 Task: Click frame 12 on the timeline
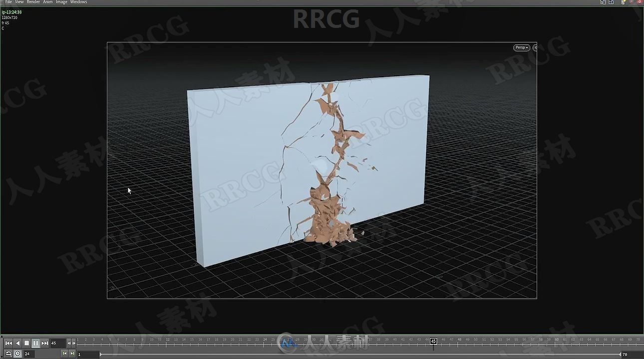coord(168,340)
